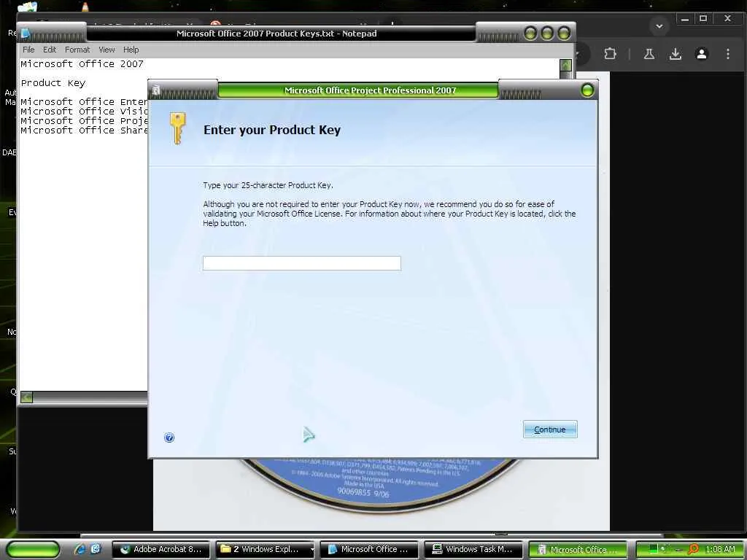The width and height of the screenshot is (747, 560).
Task: Minimize the Notepad window
Action: [530, 33]
